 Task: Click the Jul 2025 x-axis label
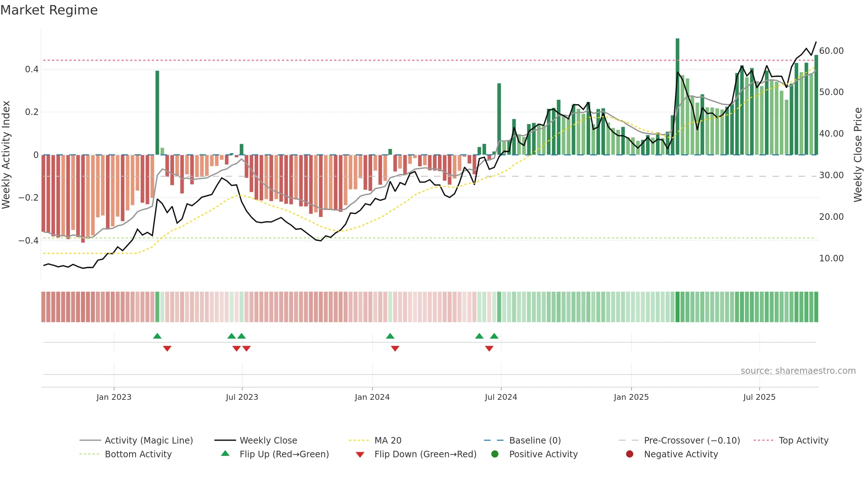759,397
